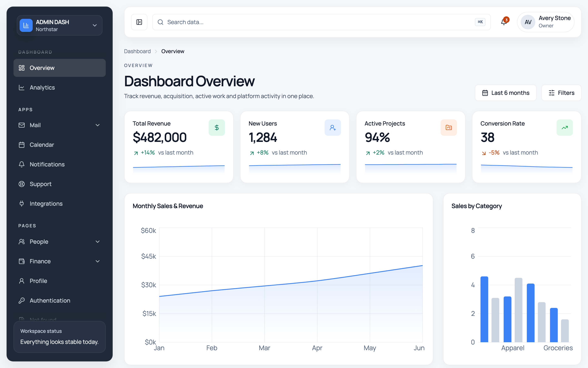This screenshot has width=588, height=368.
Task: Click the $482,000 revenue value
Action: tap(160, 137)
